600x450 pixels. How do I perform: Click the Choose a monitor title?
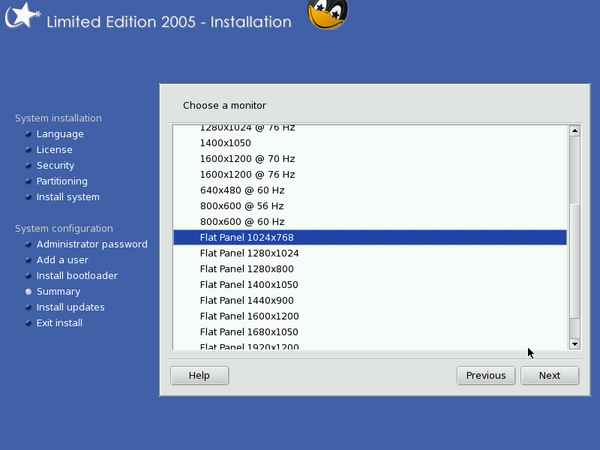(x=224, y=105)
